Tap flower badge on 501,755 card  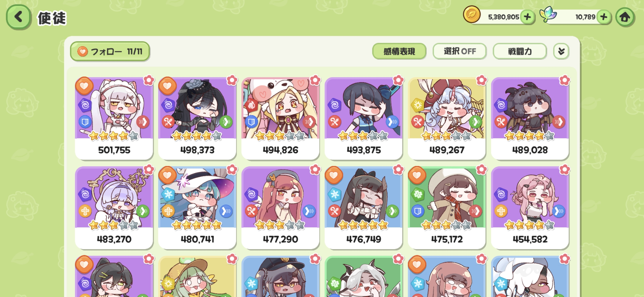pyautogui.click(x=149, y=80)
